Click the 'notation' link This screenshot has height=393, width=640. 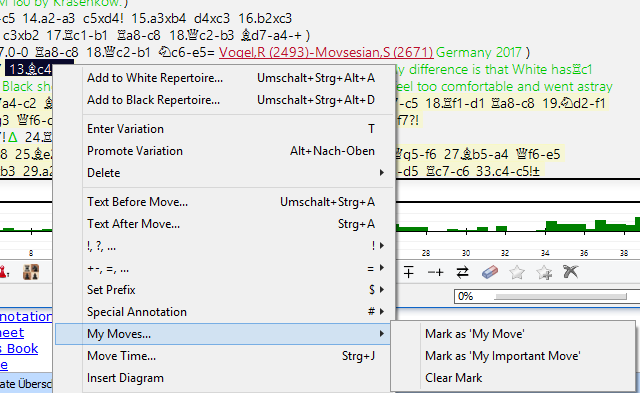tap(26, 316)
